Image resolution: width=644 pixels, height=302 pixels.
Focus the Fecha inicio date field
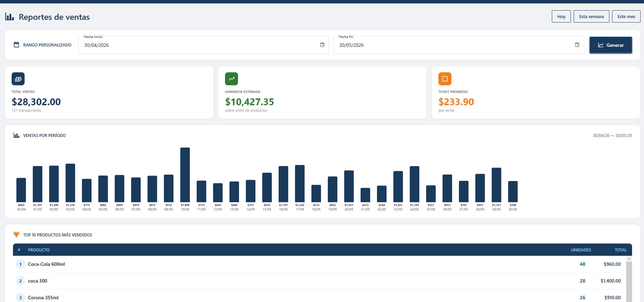[204, 45]
